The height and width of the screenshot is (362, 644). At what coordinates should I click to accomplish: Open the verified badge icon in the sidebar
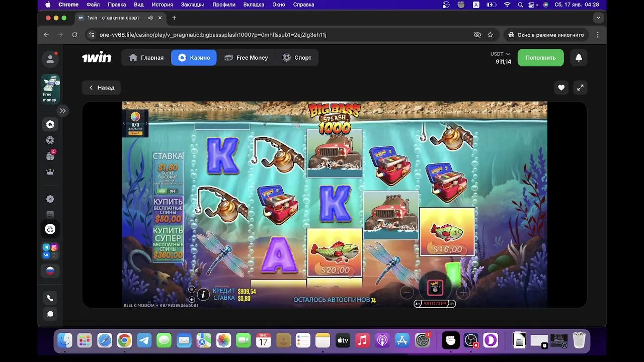tap(50, 199)
